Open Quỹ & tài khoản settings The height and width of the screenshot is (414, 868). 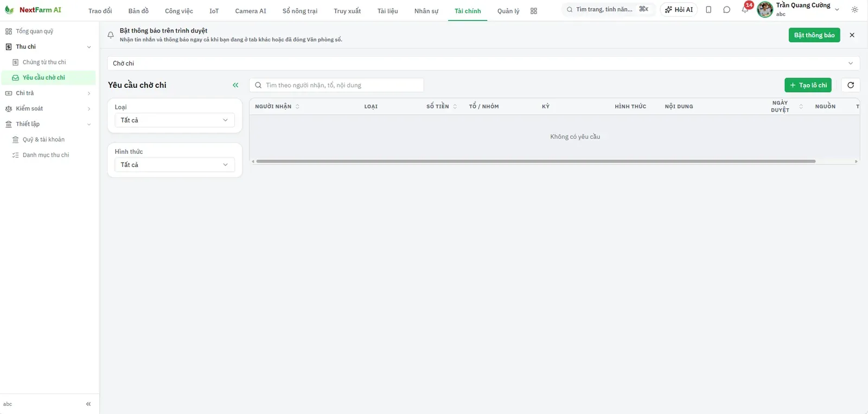tap(48, 139)
